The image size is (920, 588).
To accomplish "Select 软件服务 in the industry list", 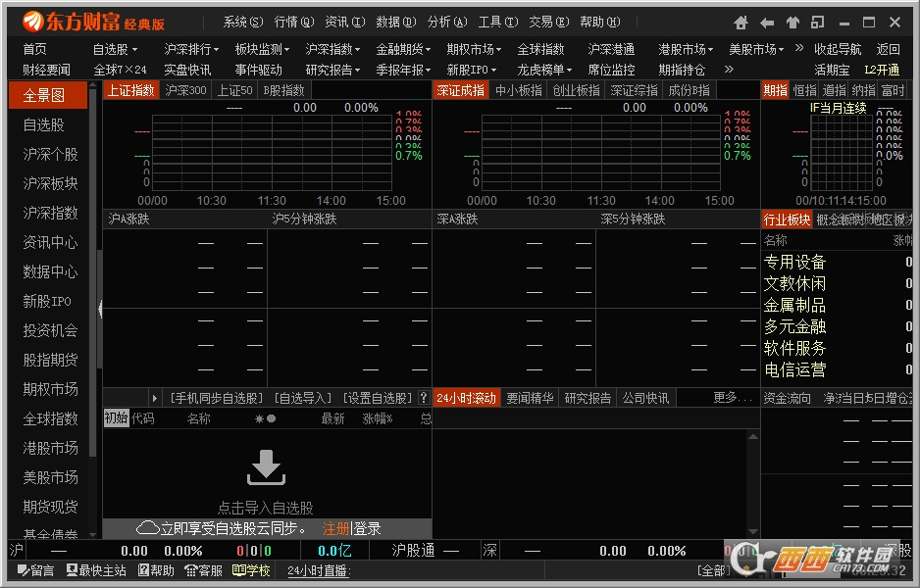I will point(794,348).
